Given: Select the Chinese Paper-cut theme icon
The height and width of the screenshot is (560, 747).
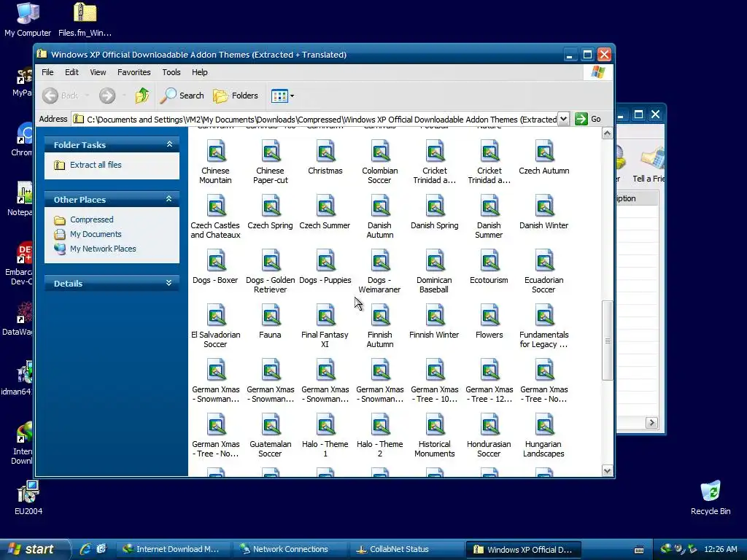Looking at the screenshot, I should click(270, 161).
